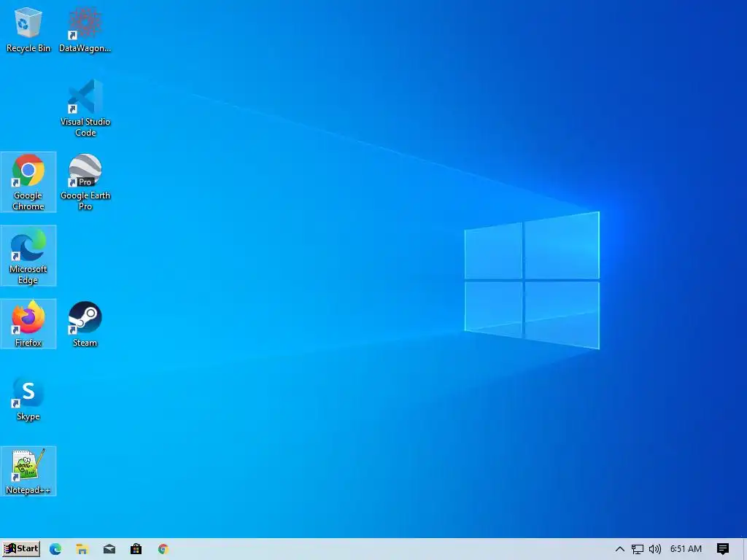Click the Show desktop strip at taskbar end
This screenshot has height=560, width=747.
[x=745, y=549]
